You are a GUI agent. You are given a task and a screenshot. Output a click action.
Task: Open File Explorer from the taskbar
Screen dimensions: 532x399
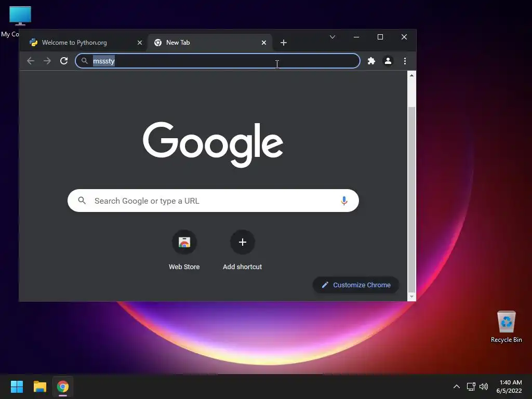point(39,387)
